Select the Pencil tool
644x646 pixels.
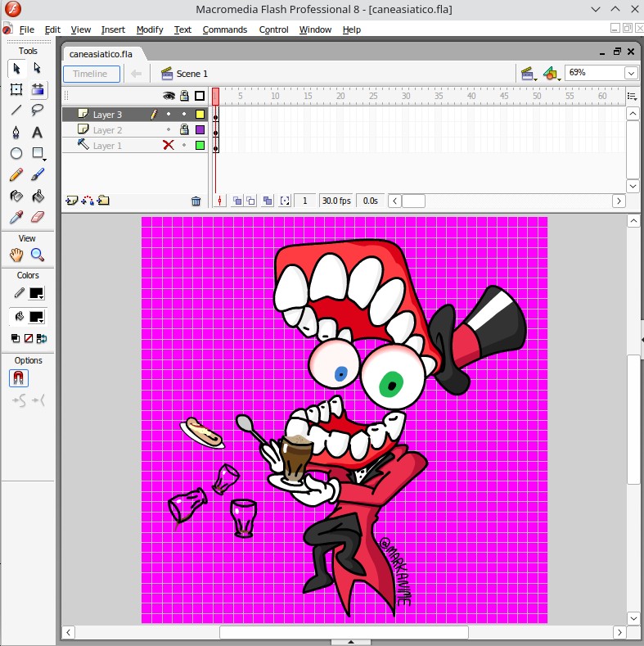pyautogui.click(x=16, y=174)
